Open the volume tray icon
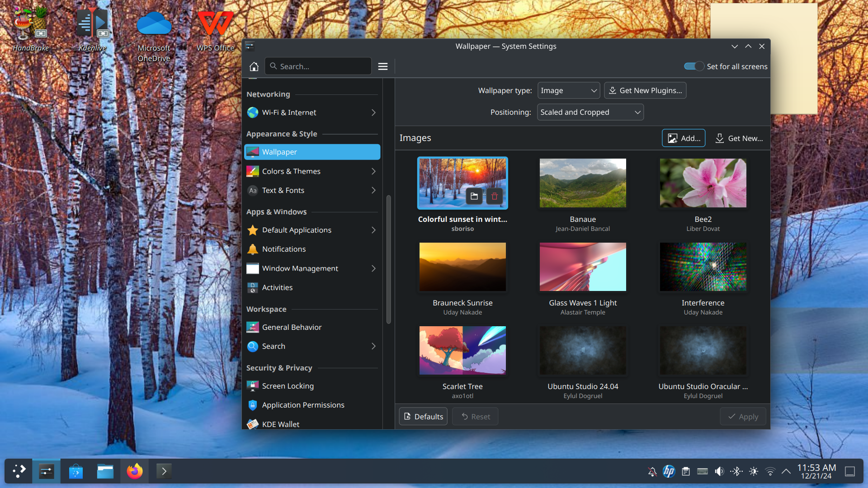The width and height of the screenshot is (868, 488). (x=719, y=471)
